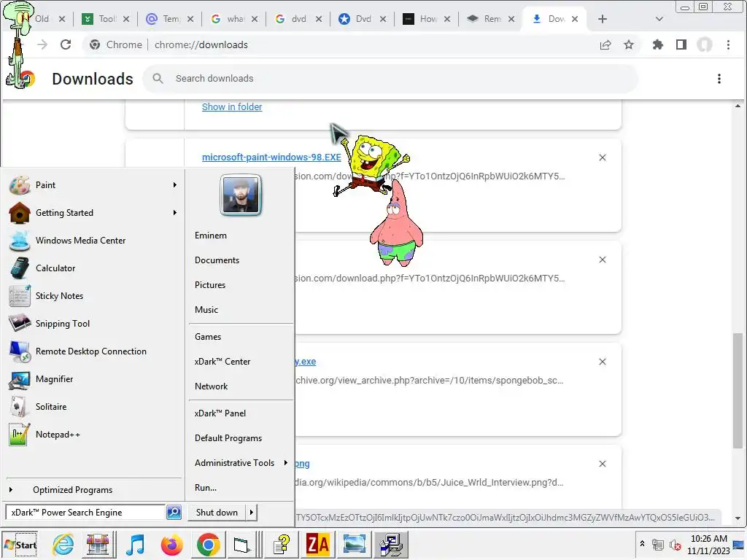This screenshot has width=747, height=560.
Task: Open microsoft-paint-windows-98.EXE download link
Action: (x=271, y=157)
